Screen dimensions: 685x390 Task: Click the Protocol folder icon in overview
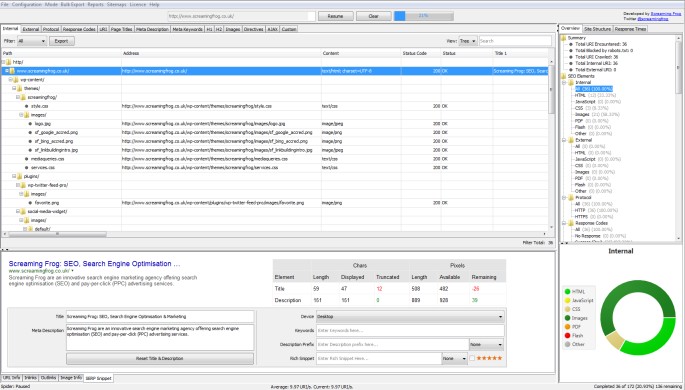tap(571, 198)
